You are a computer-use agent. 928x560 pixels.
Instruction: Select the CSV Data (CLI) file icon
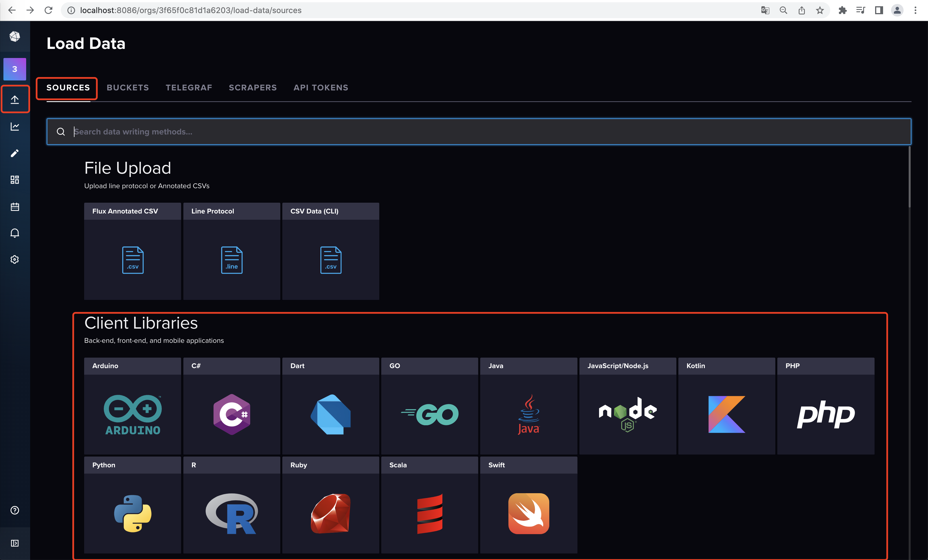point(331,260)
